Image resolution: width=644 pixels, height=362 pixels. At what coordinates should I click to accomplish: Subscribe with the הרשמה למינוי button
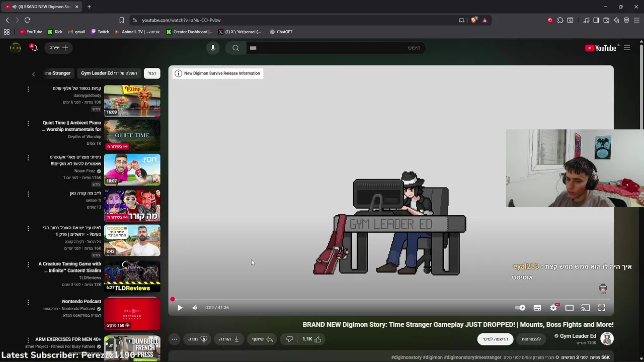495,339
